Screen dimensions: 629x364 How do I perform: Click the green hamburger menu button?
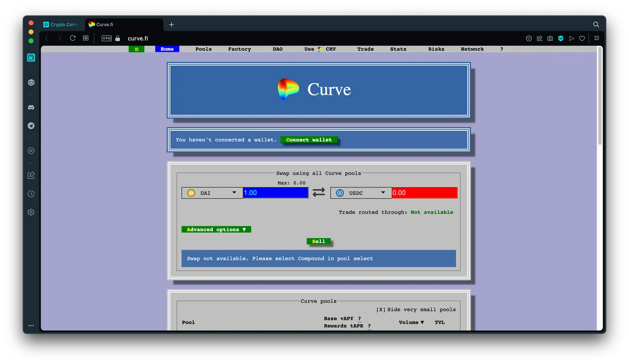pyautogui.click(x=136, y=49)
